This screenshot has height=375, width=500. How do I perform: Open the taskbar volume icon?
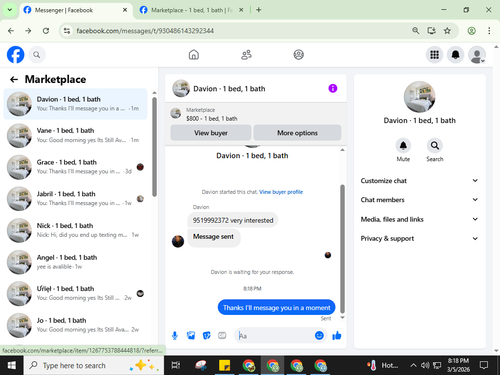pyautogui.click(x=425, y=365)
